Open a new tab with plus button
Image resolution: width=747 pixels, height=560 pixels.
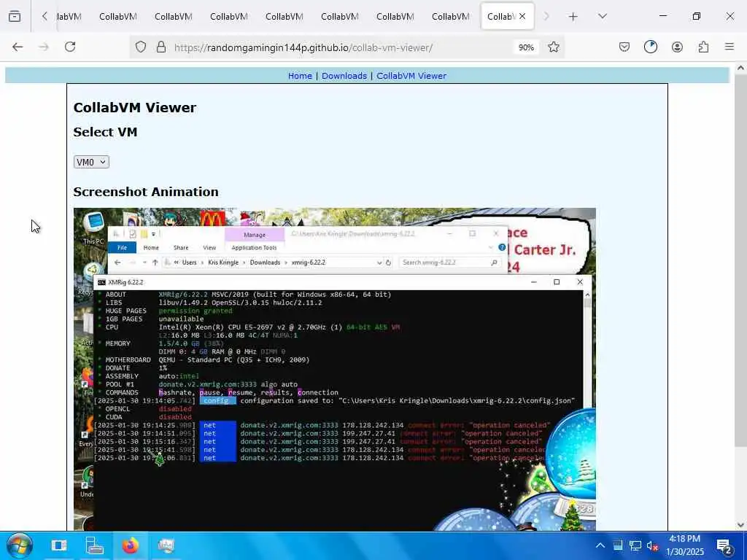pos(573,16)
